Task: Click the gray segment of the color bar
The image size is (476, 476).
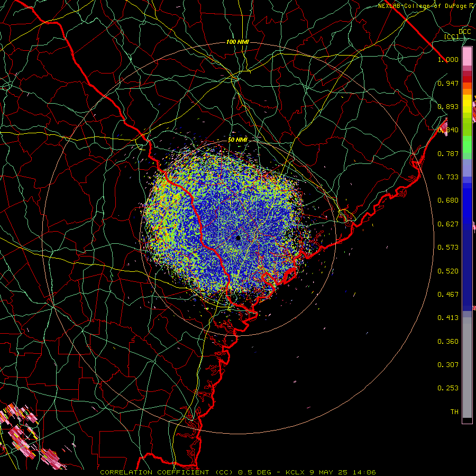Action: click(467, 368)
